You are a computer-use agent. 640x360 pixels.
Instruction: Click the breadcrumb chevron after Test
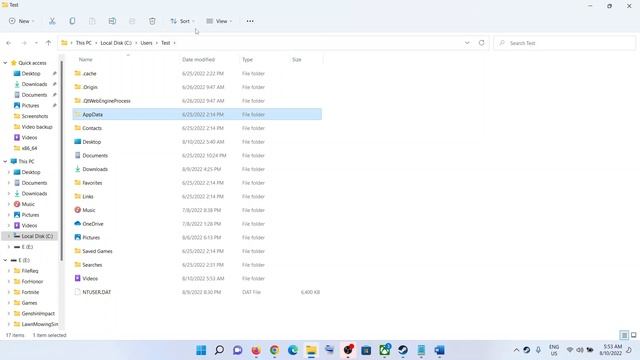click(x=175, y=43)
